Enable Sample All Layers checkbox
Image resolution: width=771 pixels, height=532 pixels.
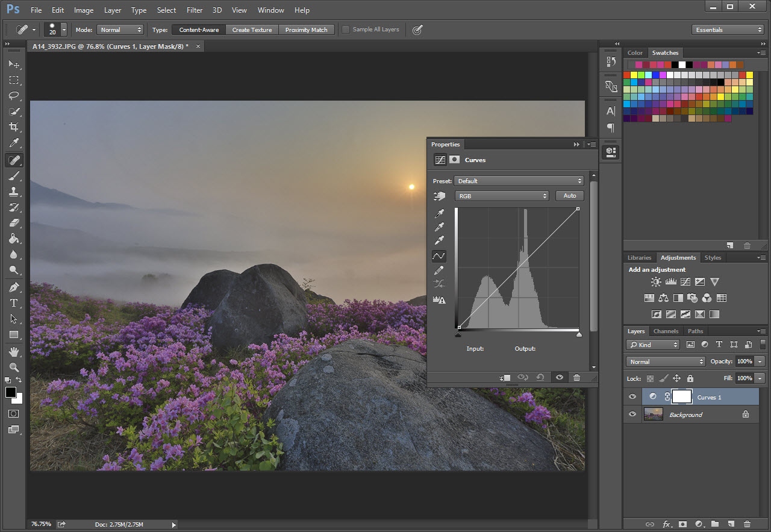coord(346,29)
